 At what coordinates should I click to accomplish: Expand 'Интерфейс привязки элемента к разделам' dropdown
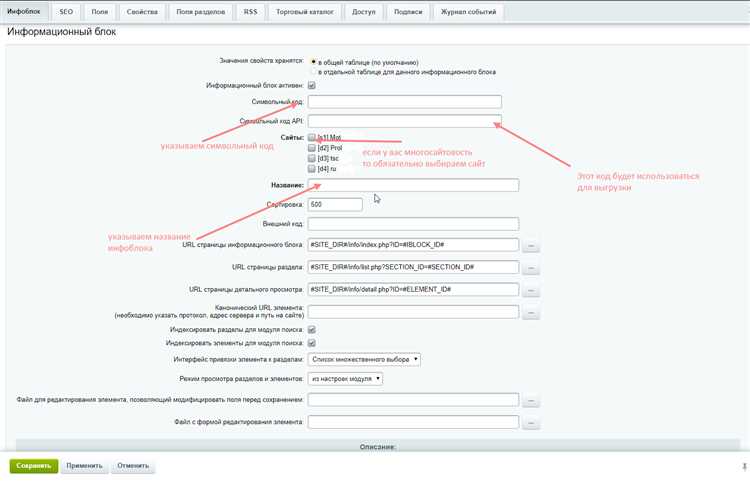click(364, 359)
